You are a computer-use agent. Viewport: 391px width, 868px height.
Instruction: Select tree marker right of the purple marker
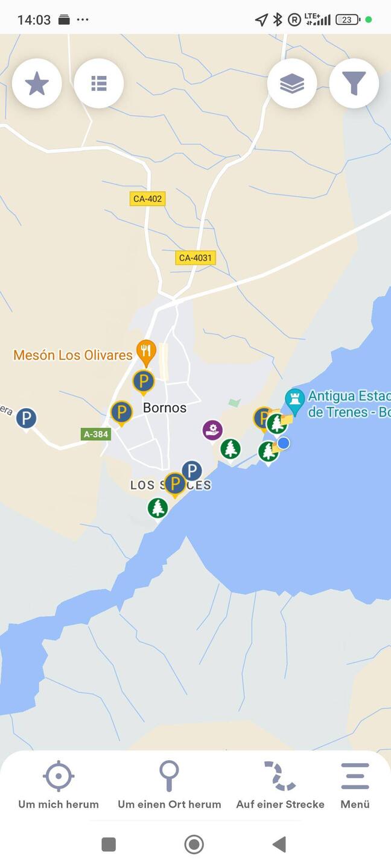230,448
